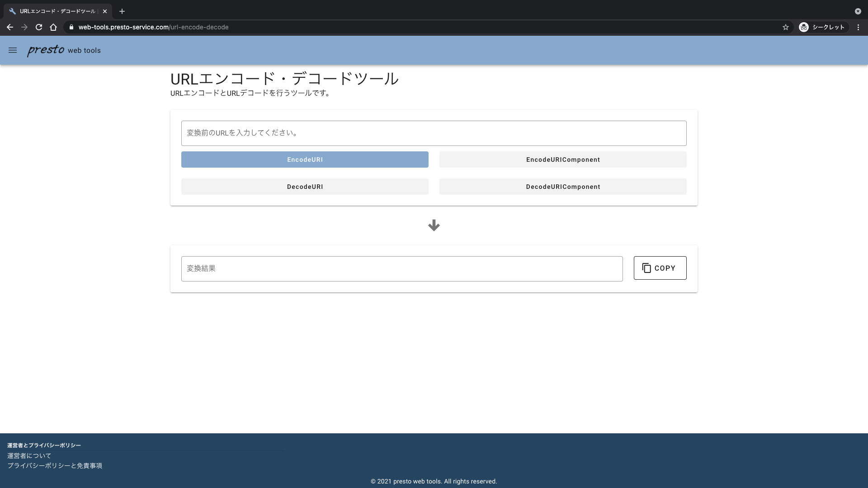Viewport: 868px width, 488px height.
Task: Bookmark this page with the star icon
Action: pyautogui.click(x=786, y=27)
